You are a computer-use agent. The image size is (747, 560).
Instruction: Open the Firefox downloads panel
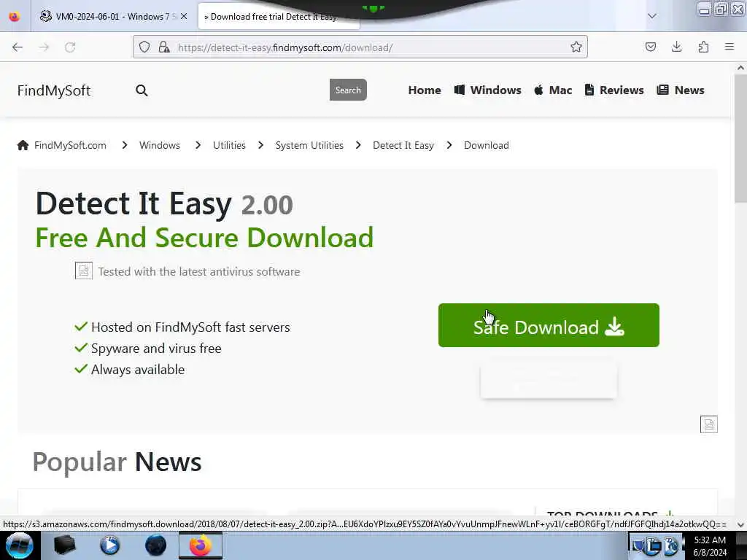click(676, 47)
